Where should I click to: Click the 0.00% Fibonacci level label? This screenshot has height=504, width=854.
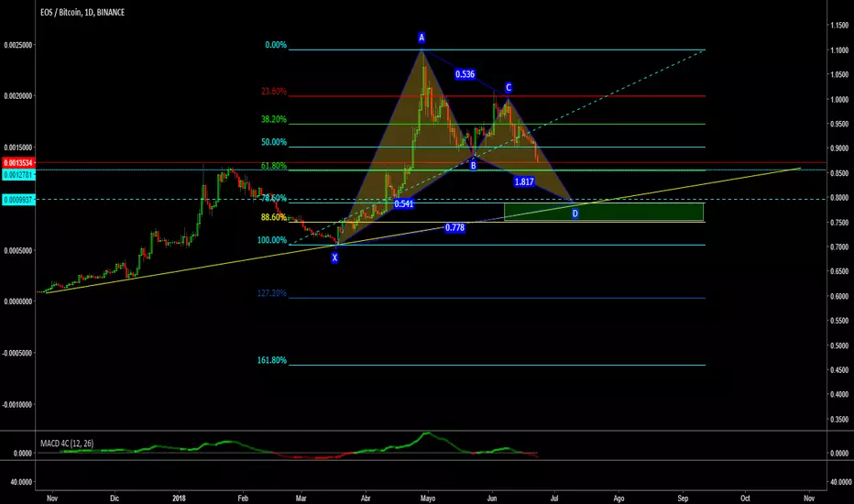[x=276, y=45]
